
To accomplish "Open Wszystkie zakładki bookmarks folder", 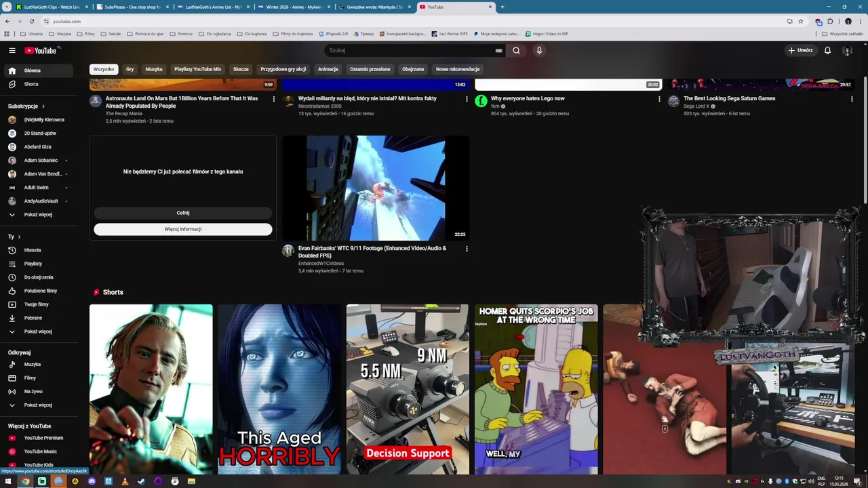I will [x=843, y=33].
